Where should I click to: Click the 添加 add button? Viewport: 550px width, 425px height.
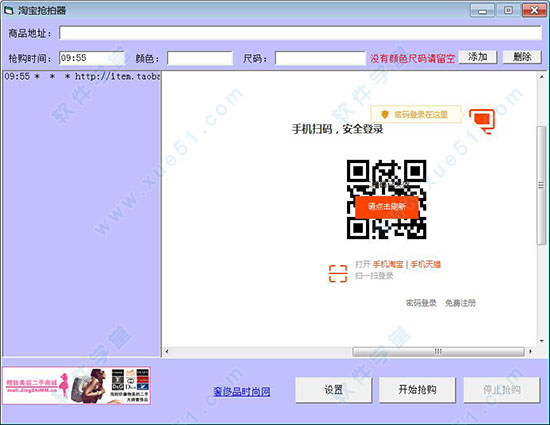(478, 57)
